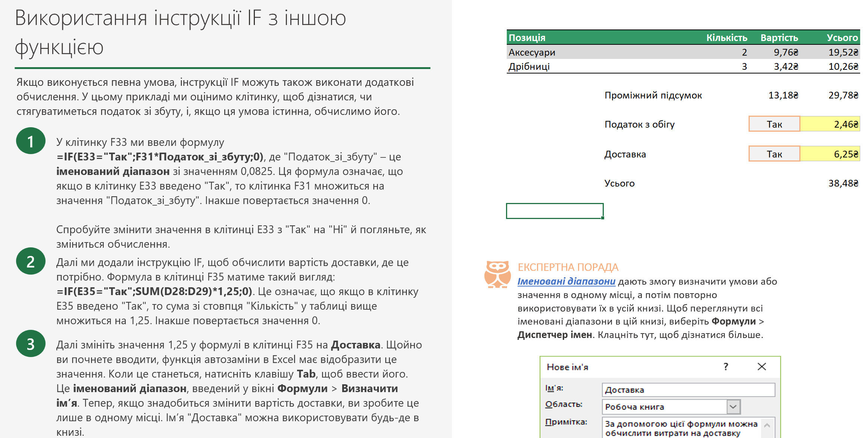Screen dimensions: 868x438
Task: Click the Примітка text box
Action: [x=681, y=428]
